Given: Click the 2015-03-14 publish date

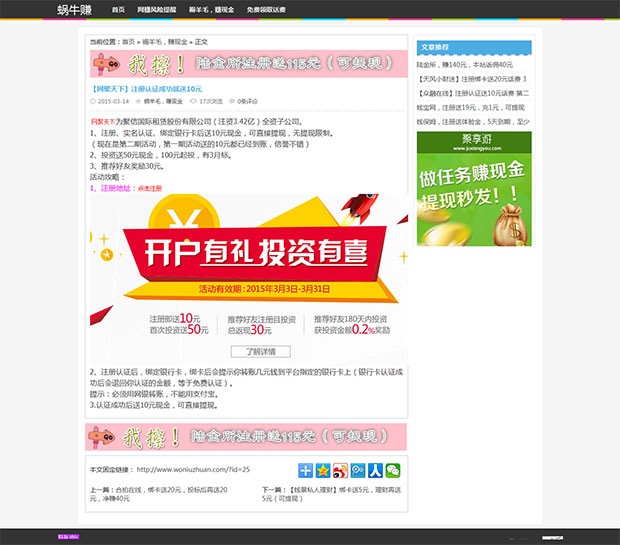Looking at the screenshot, I should [113, 101].
